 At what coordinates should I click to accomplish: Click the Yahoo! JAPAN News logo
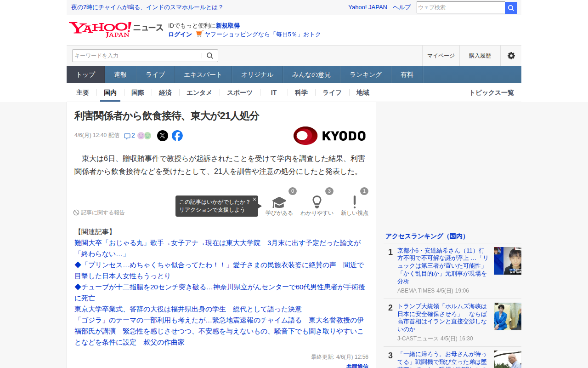pos(116,30)
